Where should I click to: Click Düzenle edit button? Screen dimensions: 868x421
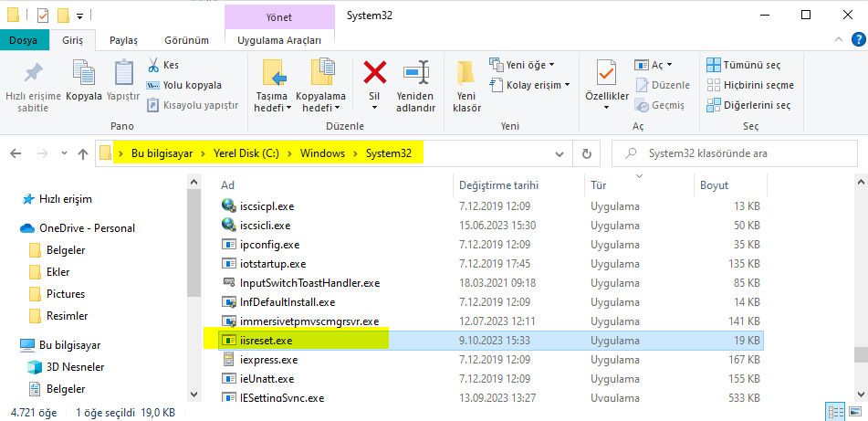click(x=663, y=85)
